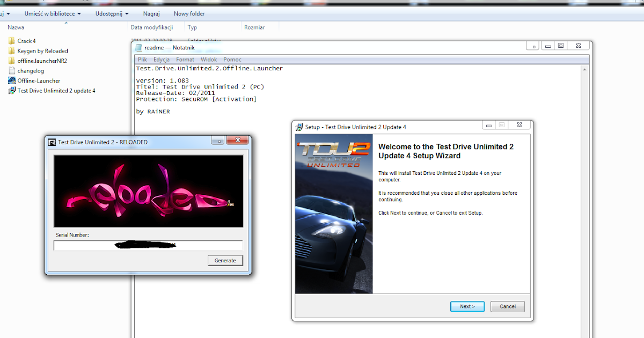Image resolution: width=644 pixels, height=338 pixels.
Task: Open the Crack 4 folder
Action: [26, 40]
